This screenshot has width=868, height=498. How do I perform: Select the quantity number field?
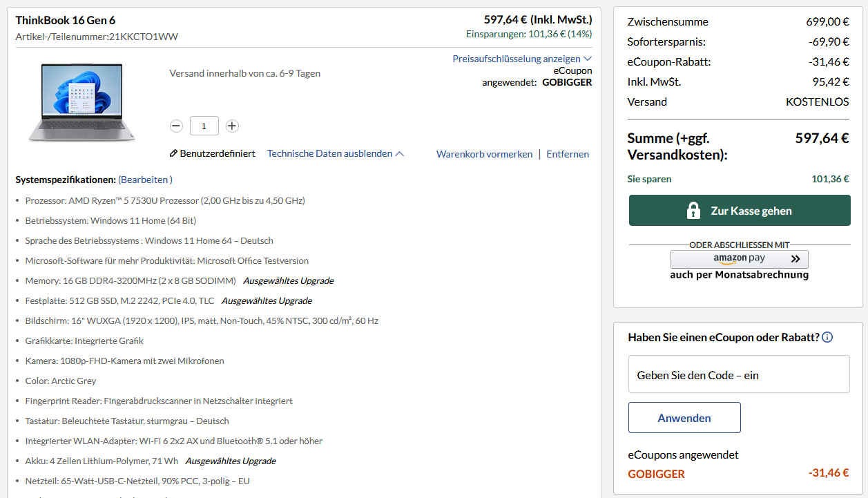pyautogui.click(x=204, y=126)
